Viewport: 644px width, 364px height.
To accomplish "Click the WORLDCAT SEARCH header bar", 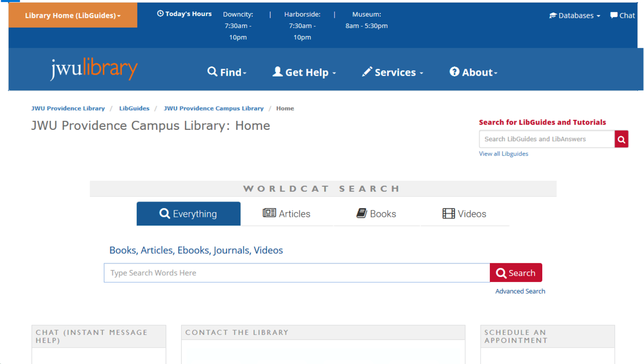I will coord(323,189).
